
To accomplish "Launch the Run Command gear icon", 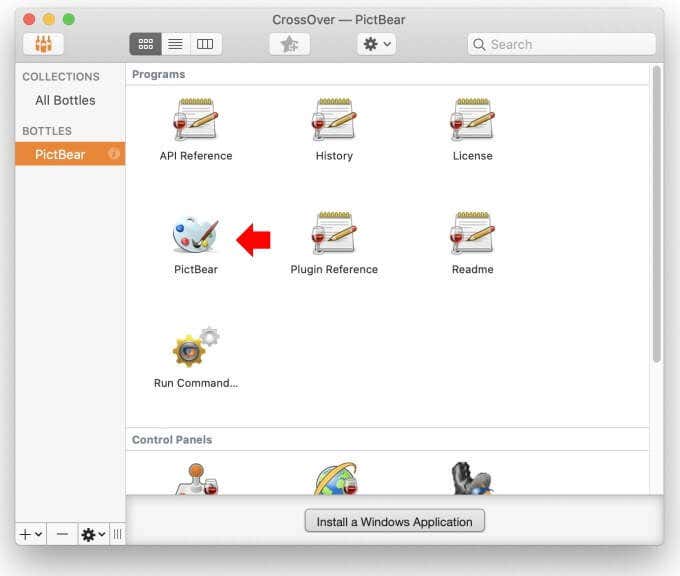I will [196, 347].
